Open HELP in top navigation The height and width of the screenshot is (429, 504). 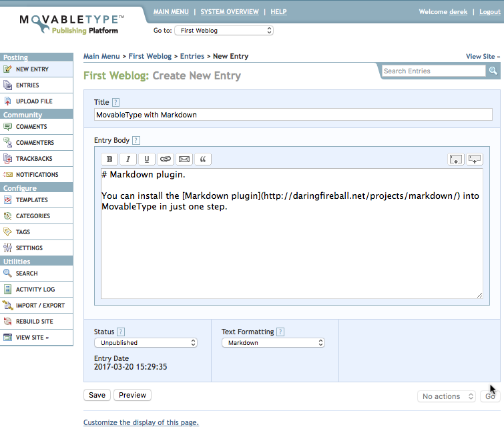click(278, 12)
